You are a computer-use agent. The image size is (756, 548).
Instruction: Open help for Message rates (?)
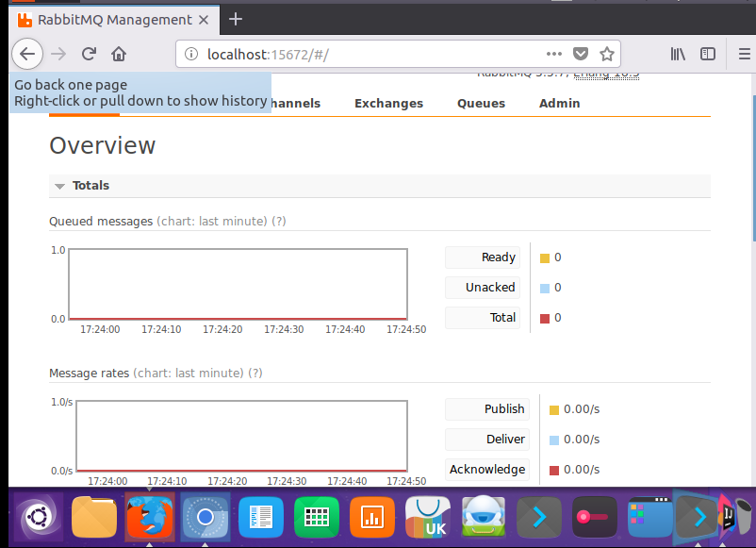(x=255, y=374)
